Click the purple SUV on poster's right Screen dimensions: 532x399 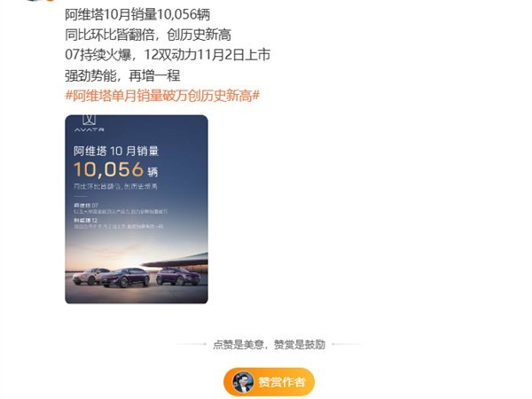tap(178, 276)
